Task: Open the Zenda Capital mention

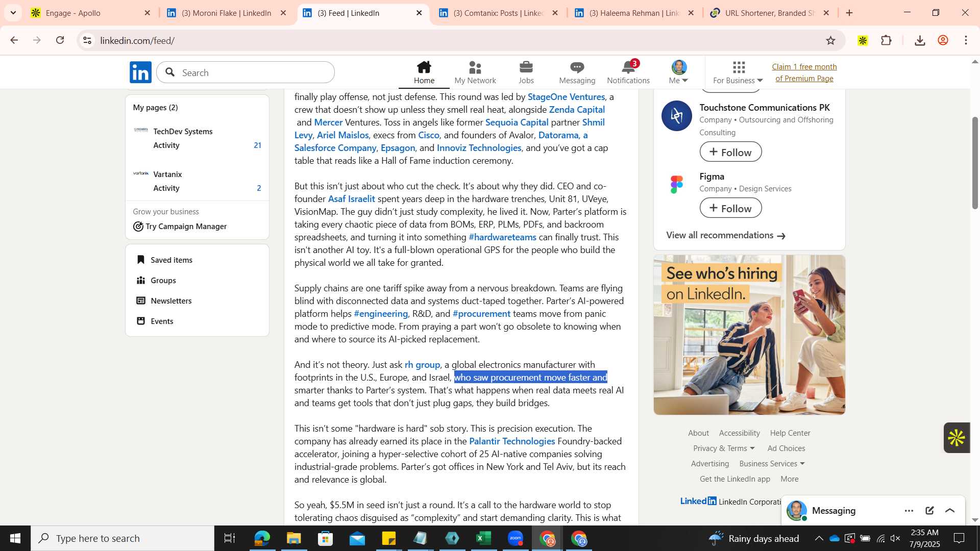Action: coord(576,109)
